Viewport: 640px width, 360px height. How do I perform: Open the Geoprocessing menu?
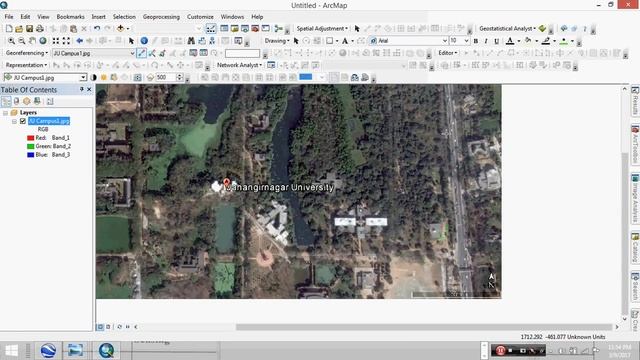click(161, 17)
